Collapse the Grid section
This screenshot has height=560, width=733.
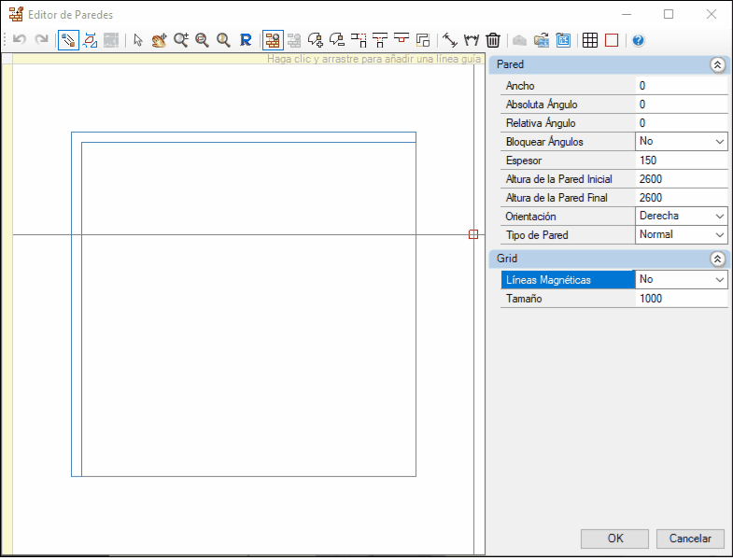point(717,259)
